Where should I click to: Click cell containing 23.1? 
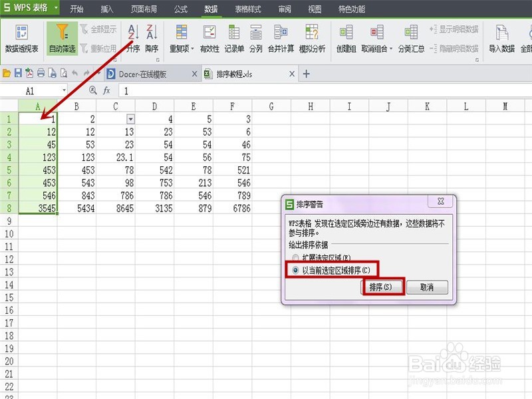(116, 157)
